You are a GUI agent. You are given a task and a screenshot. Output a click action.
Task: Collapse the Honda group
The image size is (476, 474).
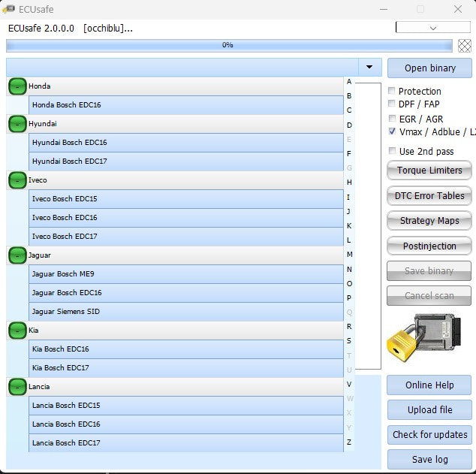tap(17, 86)
